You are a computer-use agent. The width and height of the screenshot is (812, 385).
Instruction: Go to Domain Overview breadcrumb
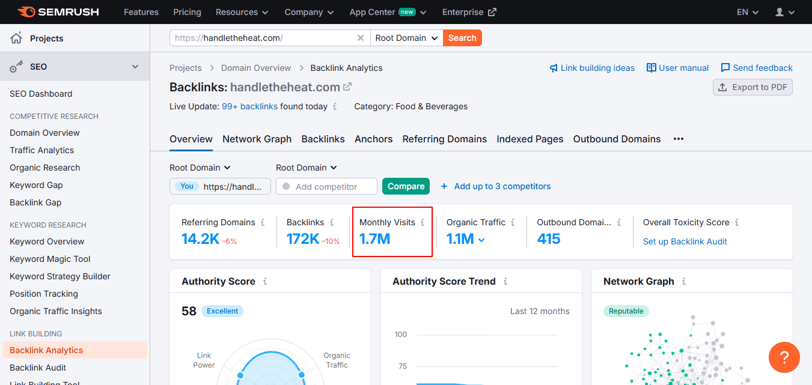(256, 68)
